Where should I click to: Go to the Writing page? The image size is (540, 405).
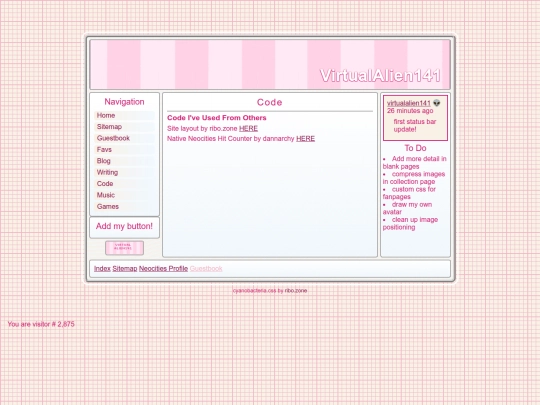coord(124,172)
